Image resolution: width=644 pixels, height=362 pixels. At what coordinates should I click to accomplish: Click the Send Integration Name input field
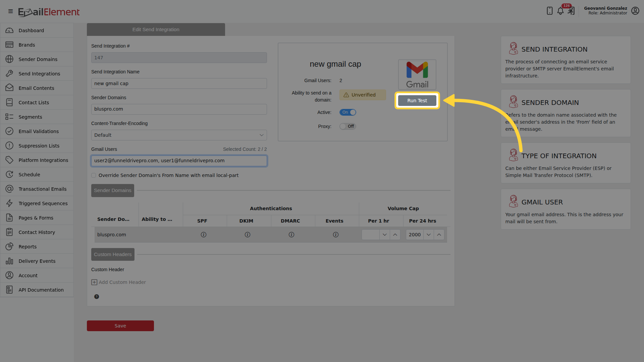pos(179,83)
